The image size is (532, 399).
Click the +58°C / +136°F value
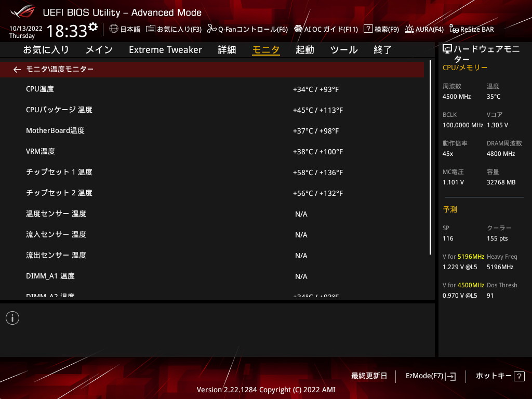[x=318, y=172]
